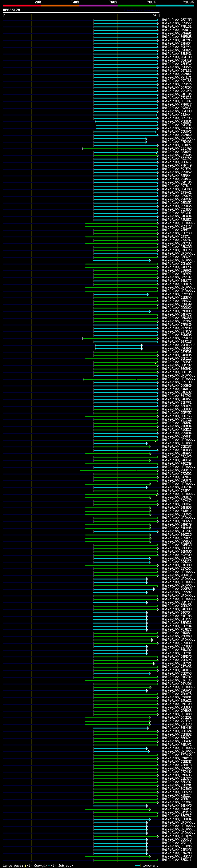Click the cyan ~100% identity color segment

click(x=175, y=6)
